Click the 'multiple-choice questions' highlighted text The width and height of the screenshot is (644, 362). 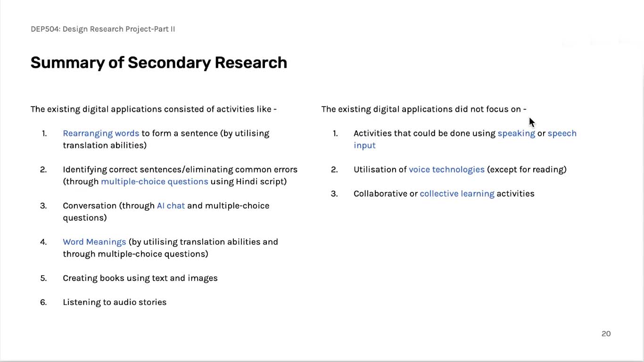(154, 181)
